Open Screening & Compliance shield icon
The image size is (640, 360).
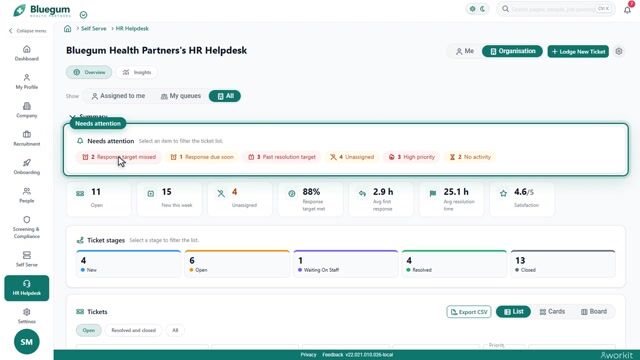pos(27,220)
